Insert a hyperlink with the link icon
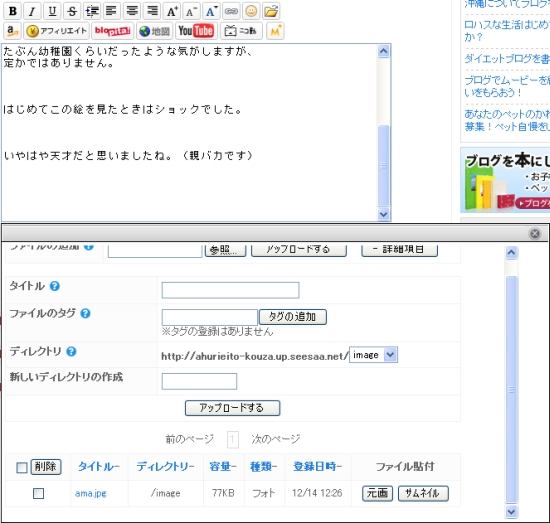This screenshot has height=523, width=550. click(231, 11)
